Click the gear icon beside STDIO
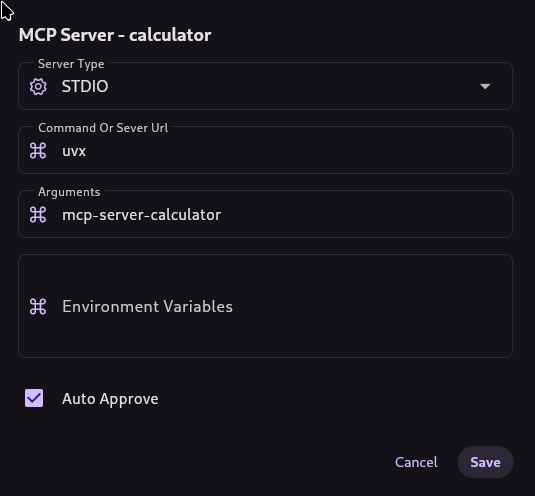 38,87
